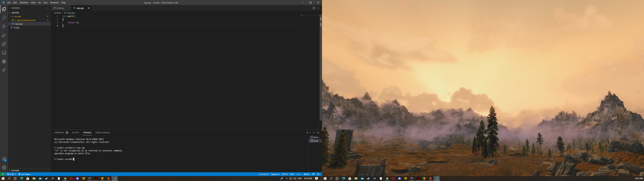Maximize the terminal panel with the chevron

(313, 133)
